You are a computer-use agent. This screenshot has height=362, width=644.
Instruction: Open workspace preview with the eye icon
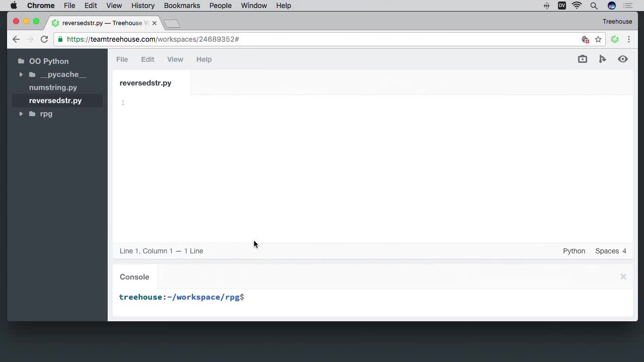click(x=623, y=59)
